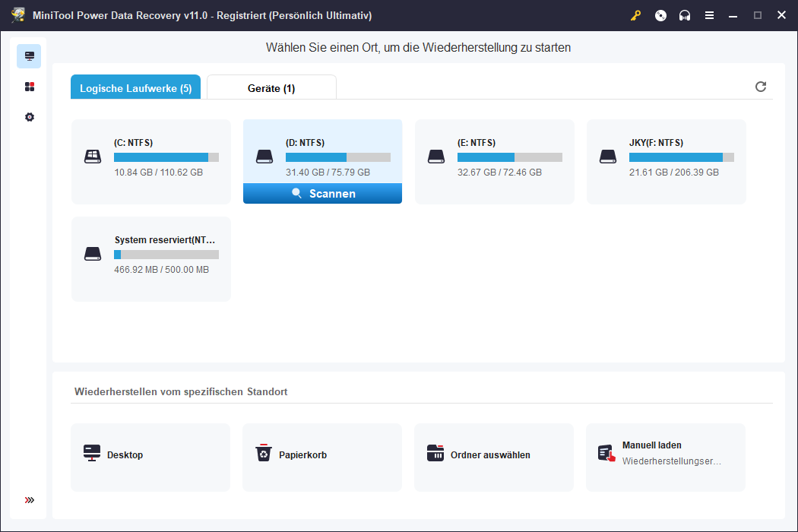This screenshot has width=798, height=532.
Task: Click Desktop recovery location
Action: point(150,457)
